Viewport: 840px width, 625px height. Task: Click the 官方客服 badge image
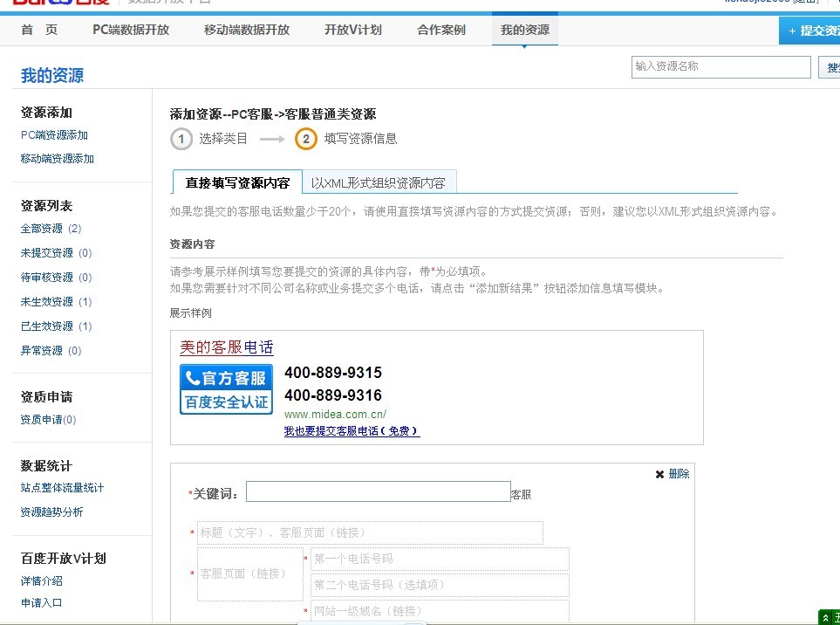coord(226,389)
